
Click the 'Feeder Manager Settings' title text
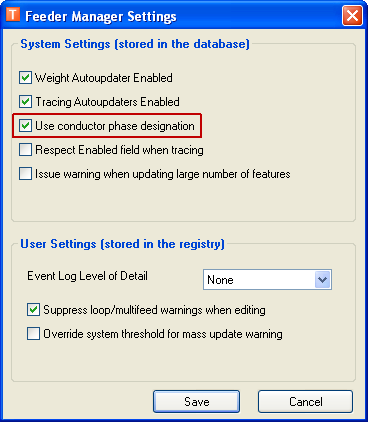pyautogui.click(x=101, y=16)
